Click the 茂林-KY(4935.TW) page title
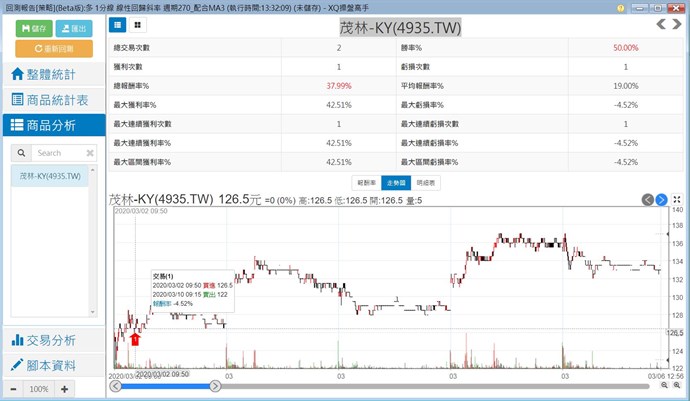The width and height of the screenshot is (690, 401). (x=400, y=27)
